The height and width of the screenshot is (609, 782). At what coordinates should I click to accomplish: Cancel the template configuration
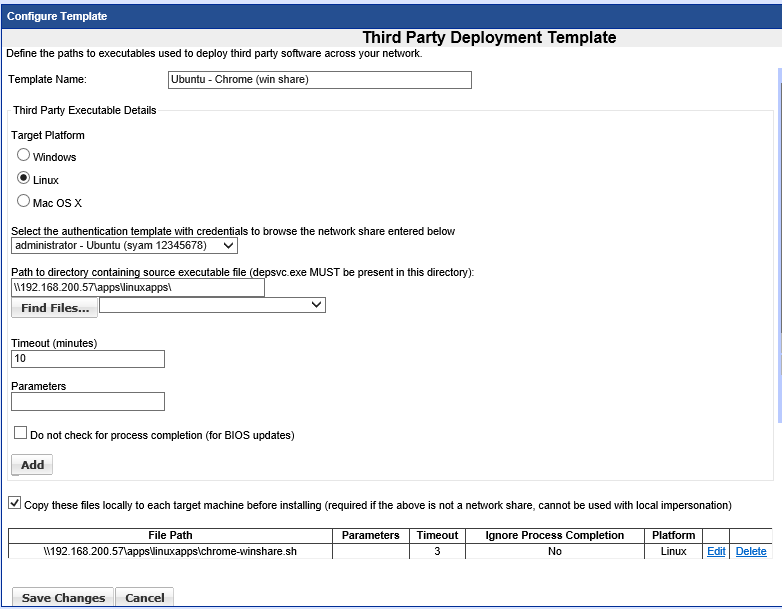click(x=145, y=598)
